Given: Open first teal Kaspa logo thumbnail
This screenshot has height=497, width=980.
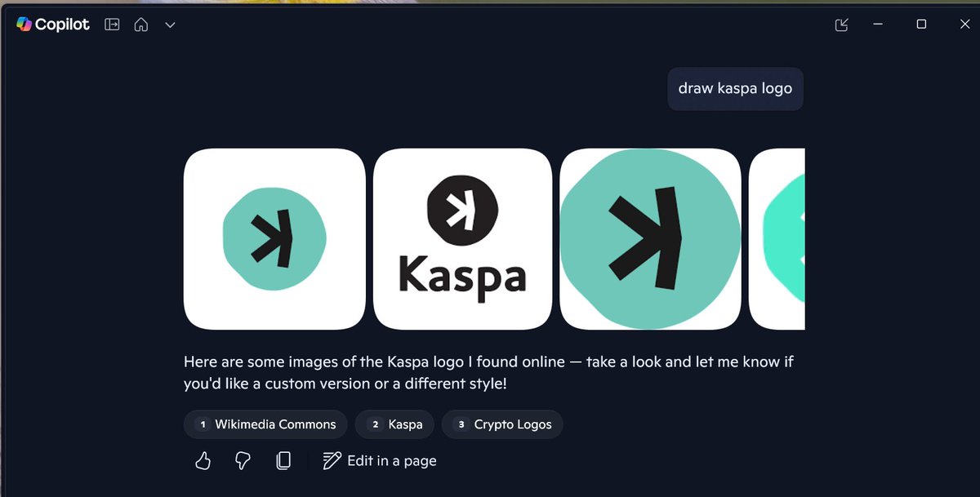Looking at the screenshot, I should [x=274, y=239].
